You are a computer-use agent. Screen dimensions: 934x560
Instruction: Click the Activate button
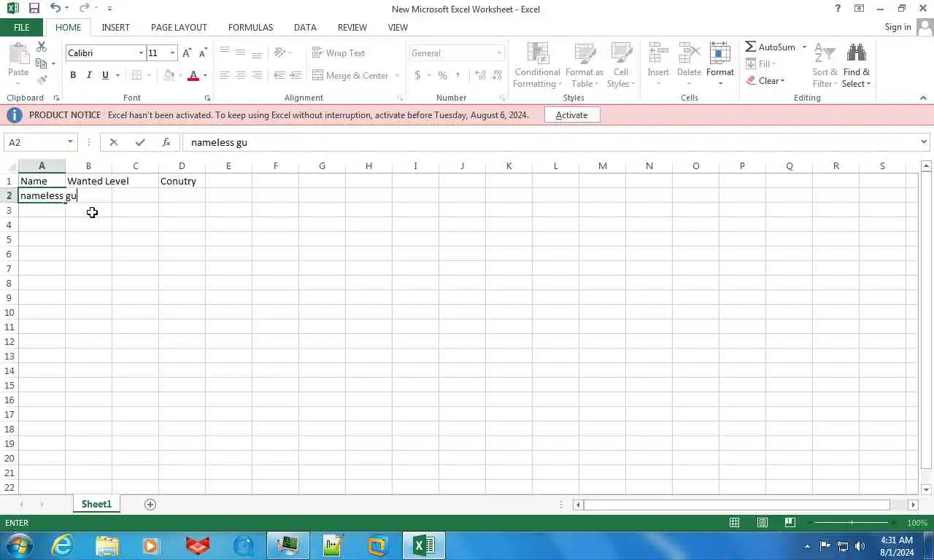pos(571,115)
